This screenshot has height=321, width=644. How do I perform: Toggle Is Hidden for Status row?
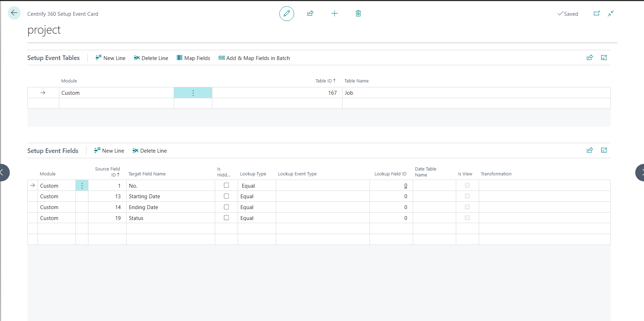pos(226,218)
